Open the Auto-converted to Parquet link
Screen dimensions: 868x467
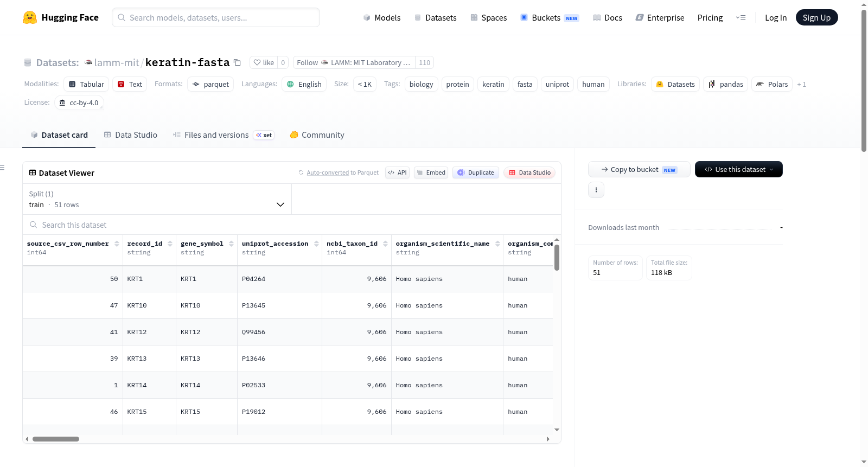pos(328,172)
